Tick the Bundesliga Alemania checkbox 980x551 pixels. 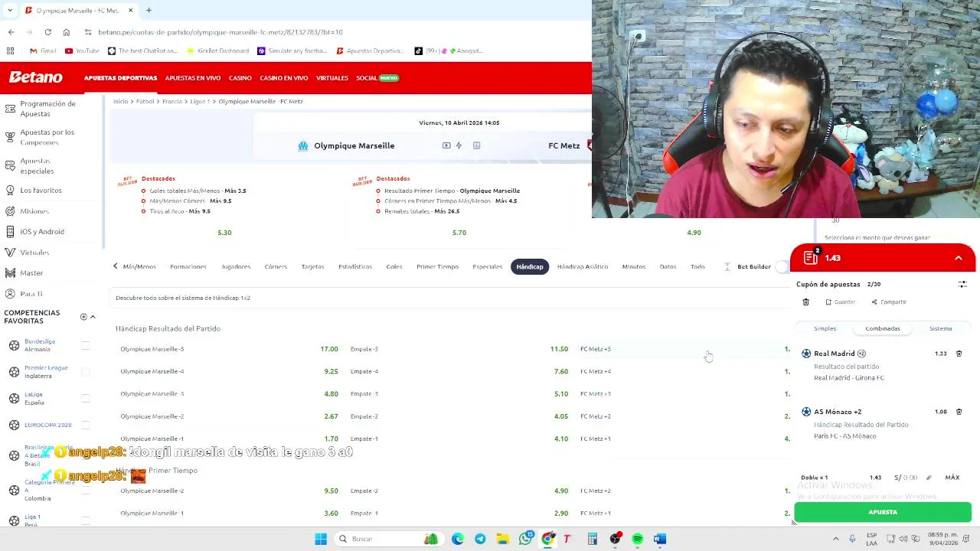coord(86,346)
